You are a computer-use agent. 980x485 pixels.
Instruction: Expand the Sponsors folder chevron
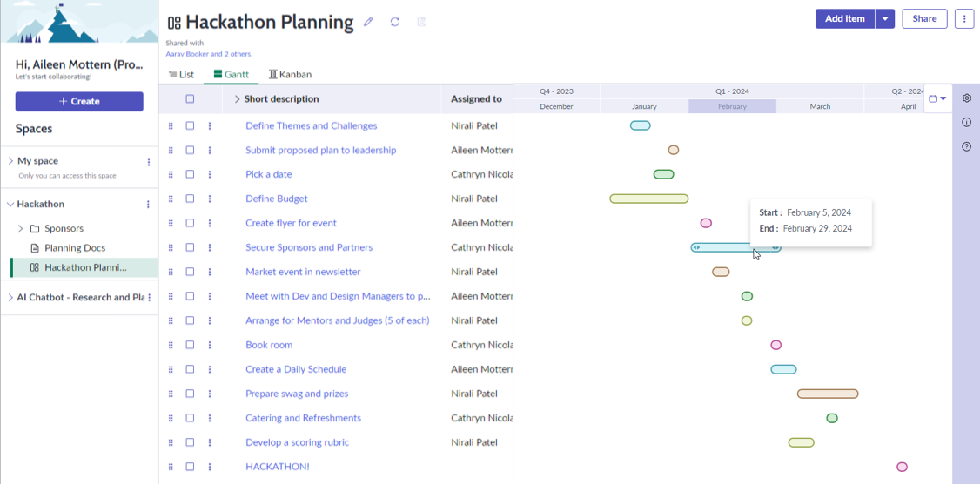(x=20, y=229)
